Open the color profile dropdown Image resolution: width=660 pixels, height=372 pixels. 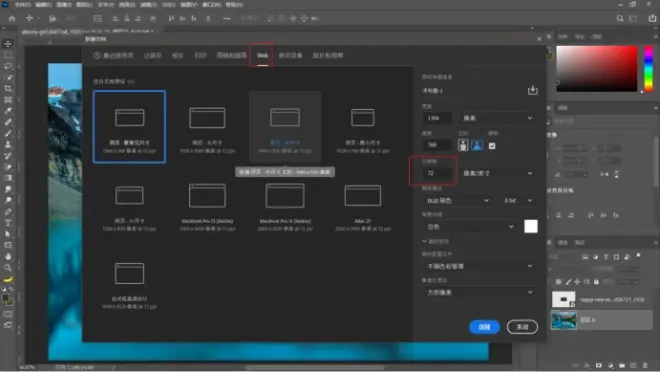click(479, 266)
